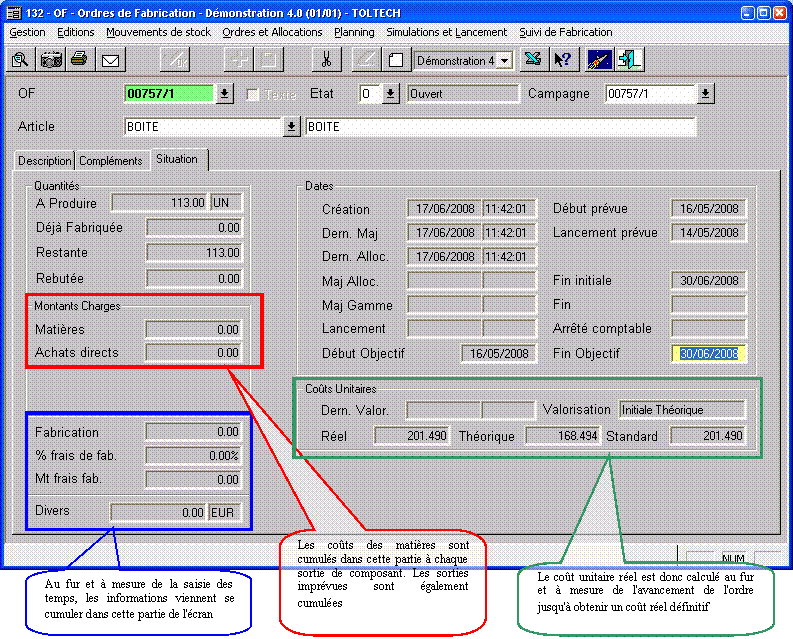Click the Valorisation field Initiale Théorique

682,410
